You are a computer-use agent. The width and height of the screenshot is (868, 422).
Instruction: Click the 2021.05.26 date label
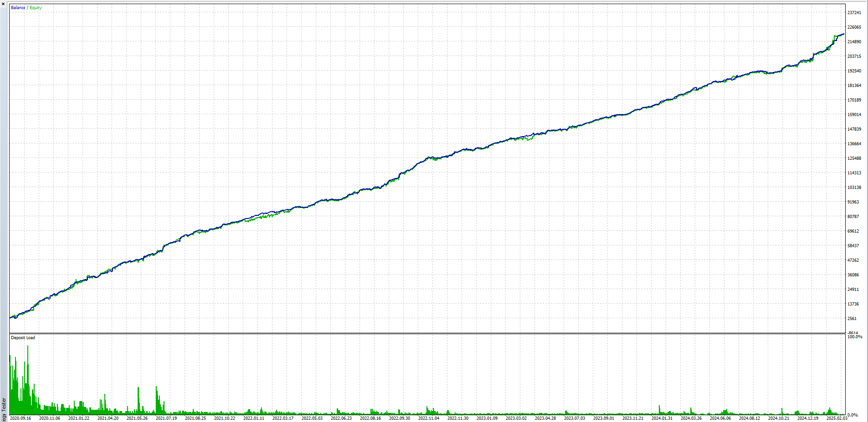[137, 418]
